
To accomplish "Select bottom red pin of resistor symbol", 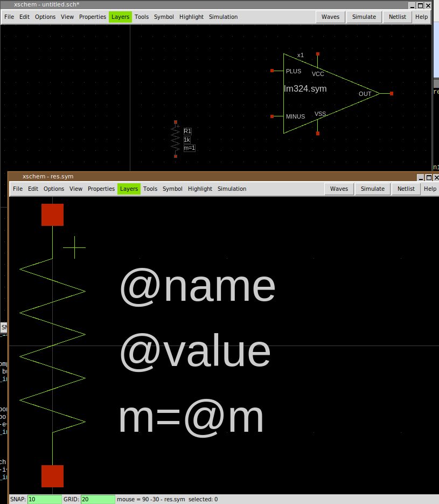I will pos(52,476).
